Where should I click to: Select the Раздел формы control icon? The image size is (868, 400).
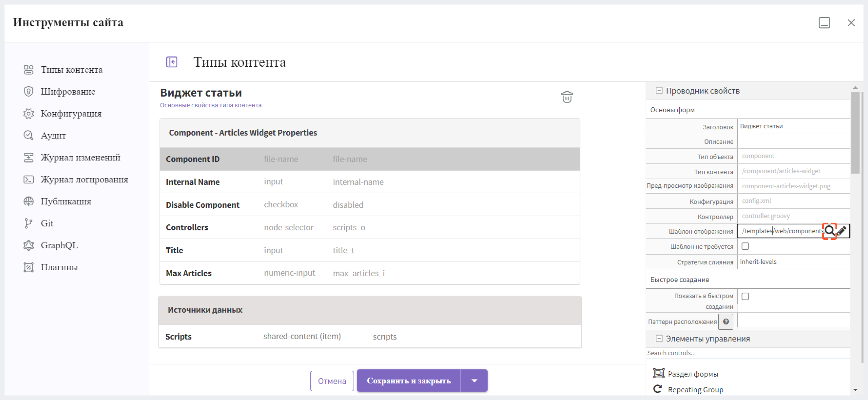pos(659,373)
